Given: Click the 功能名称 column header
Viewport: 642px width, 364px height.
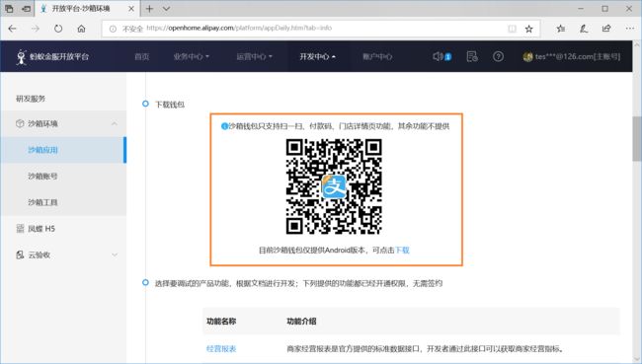Looking at the screenshot, I should (221, 322).
